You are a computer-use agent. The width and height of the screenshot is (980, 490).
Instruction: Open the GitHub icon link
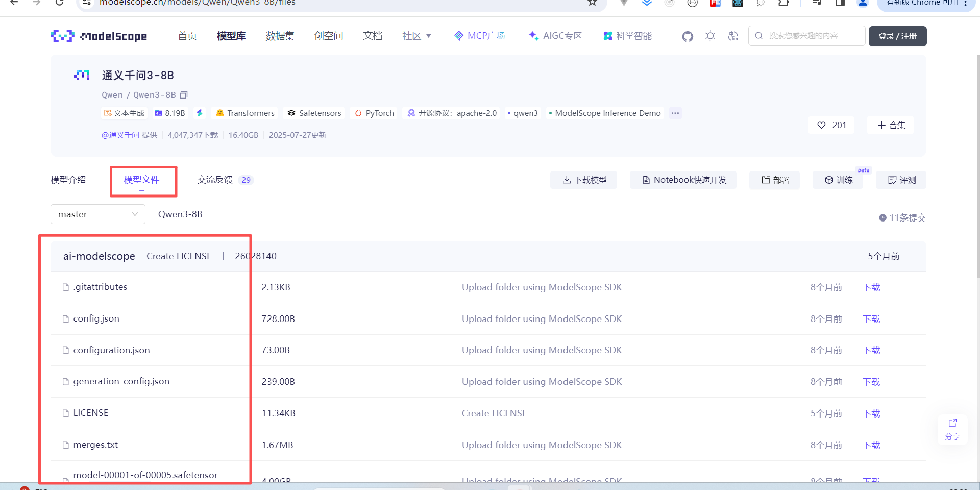click(x=688, y=36)
